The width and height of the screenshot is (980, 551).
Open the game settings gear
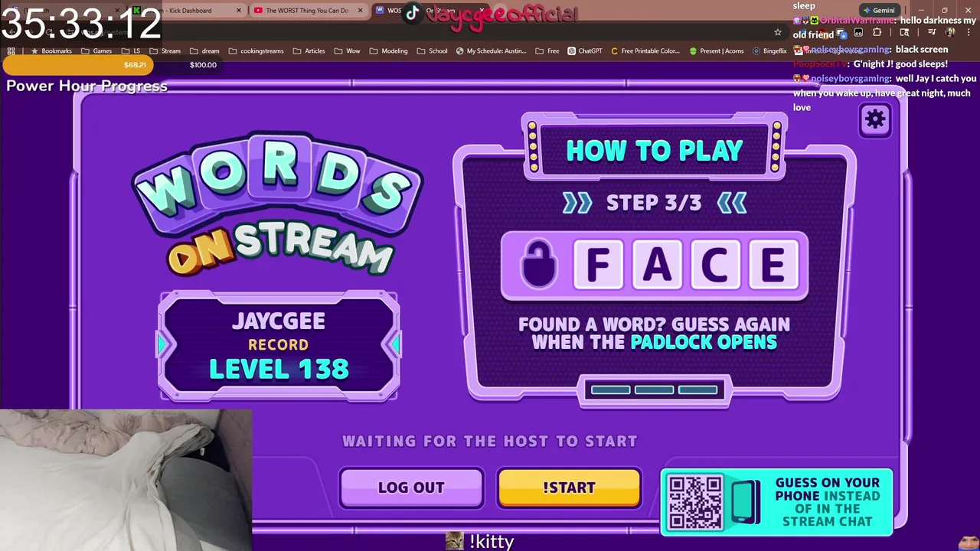click(875, 119)
